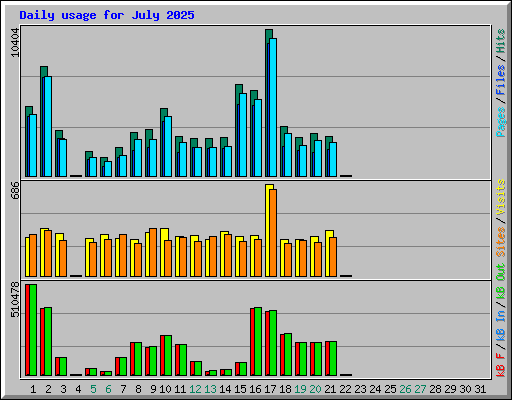Click day 15 on the x-axis
The image size is (512, 400).
[x=240, y=389]
